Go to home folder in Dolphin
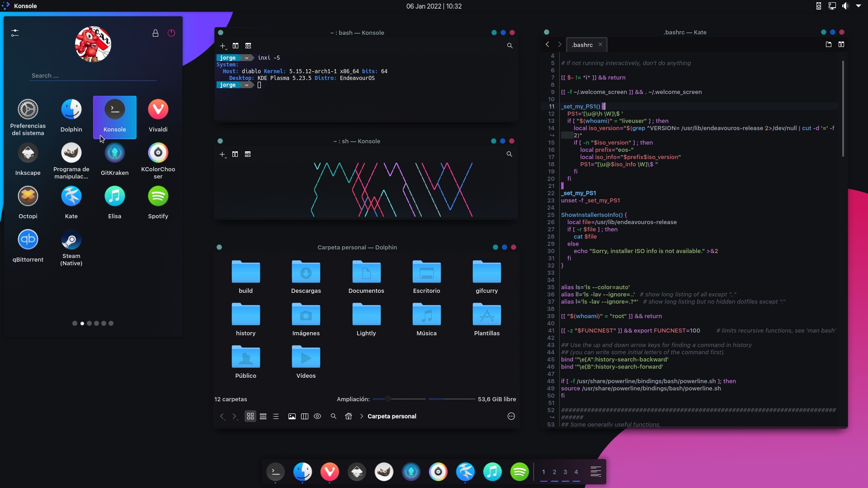 [349, 416]
